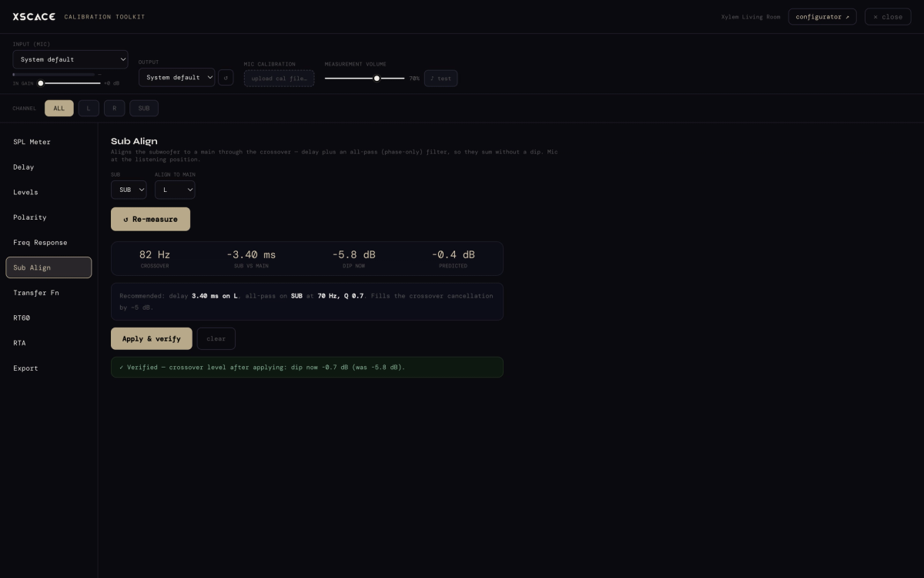Go to the Export section
This screenshot has width=924, height=578.
pos(49,368)
